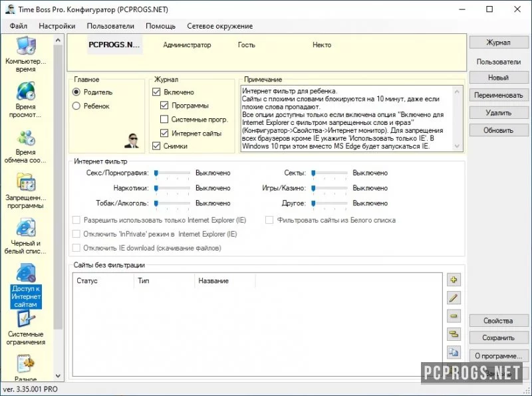Click the Обновить button
The height and width of the screenshot is (396, 532).
(499, 130)
